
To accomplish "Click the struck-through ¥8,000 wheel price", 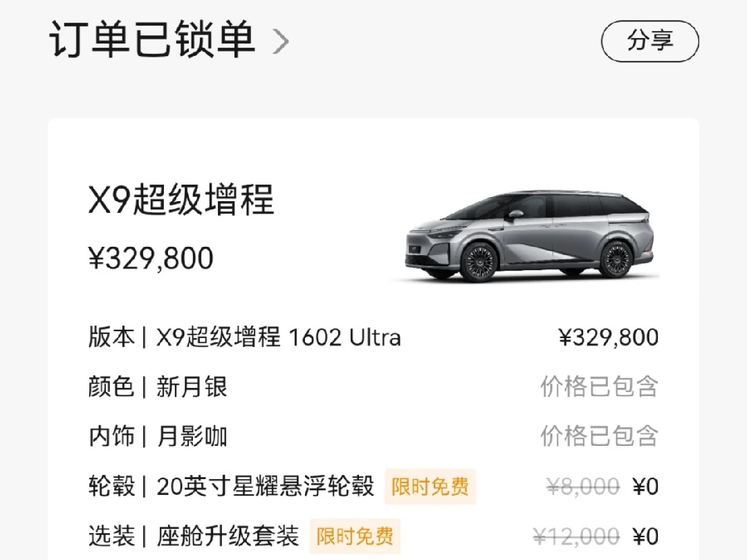I will 582,487.
